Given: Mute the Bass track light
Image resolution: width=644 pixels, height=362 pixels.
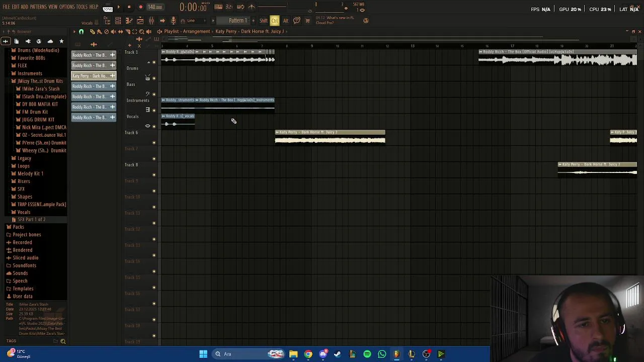Looking at the screenshot, I should [154, 95].
